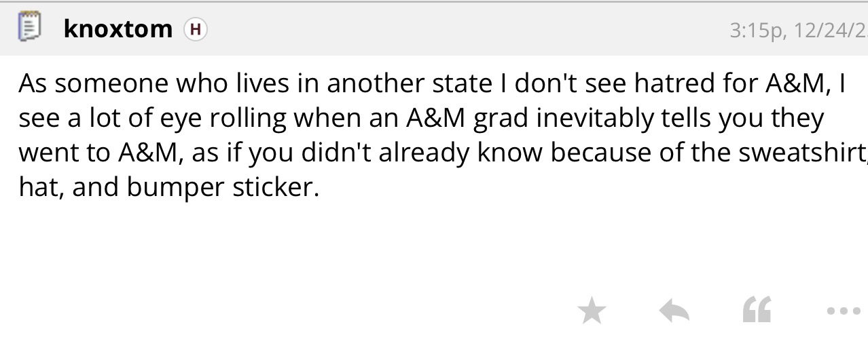Quote this post using the quotation icon
This screenshot has height=350, width=868.
point(757,311)
